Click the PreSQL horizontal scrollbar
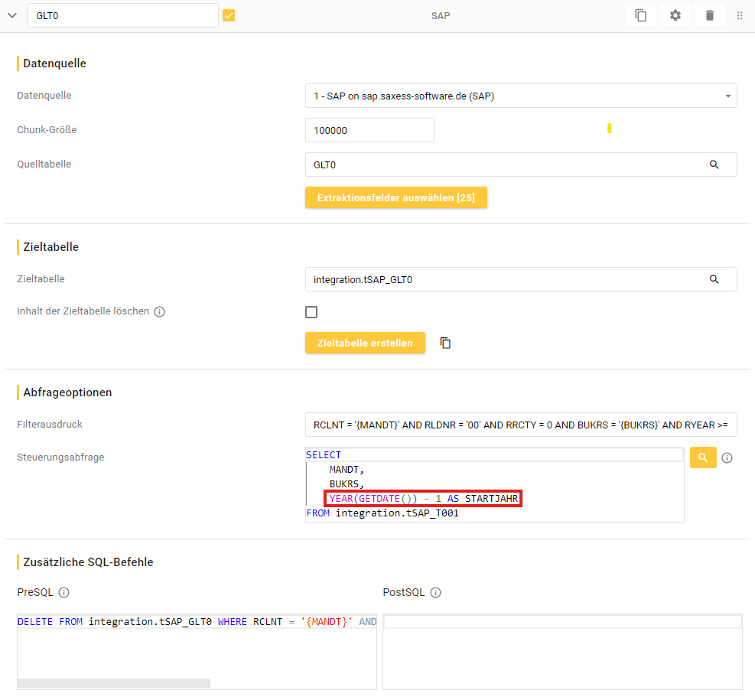This screenshot has height=700, width=755. pyautogui.click(x=113, y=683)
